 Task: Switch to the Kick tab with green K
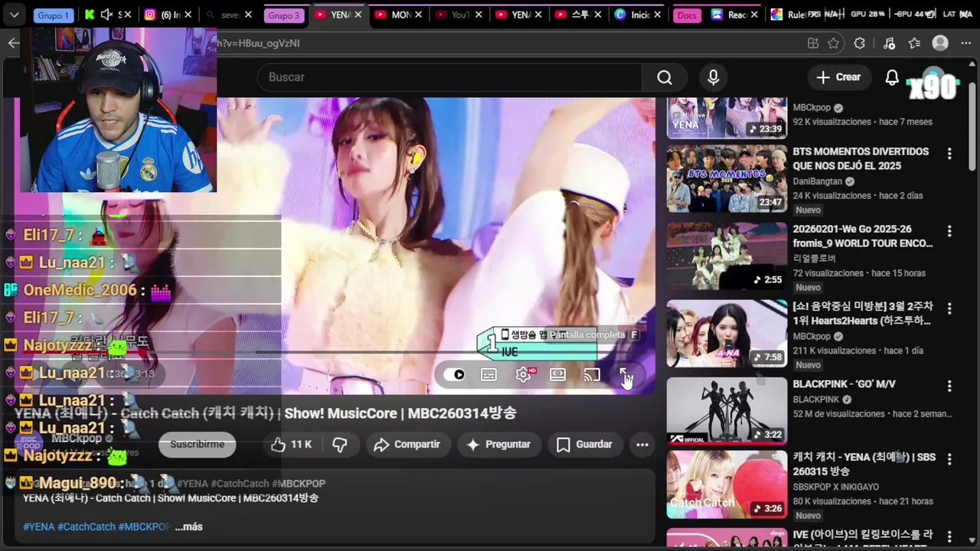pyautogui.click(x=90, y=15)
